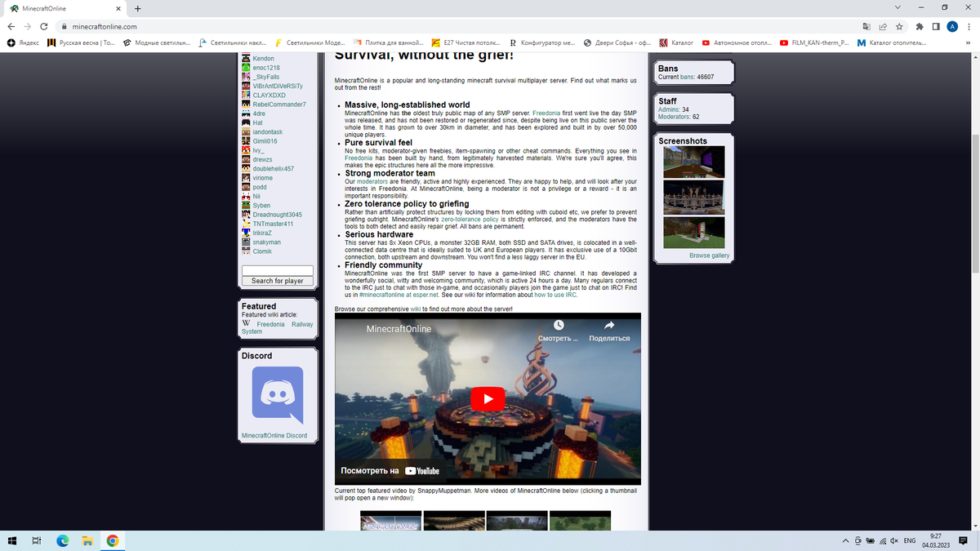The width and height of the screenshot is (980, 551).
Task: Open player doublehelix457's profile
Action: point(273,169)
